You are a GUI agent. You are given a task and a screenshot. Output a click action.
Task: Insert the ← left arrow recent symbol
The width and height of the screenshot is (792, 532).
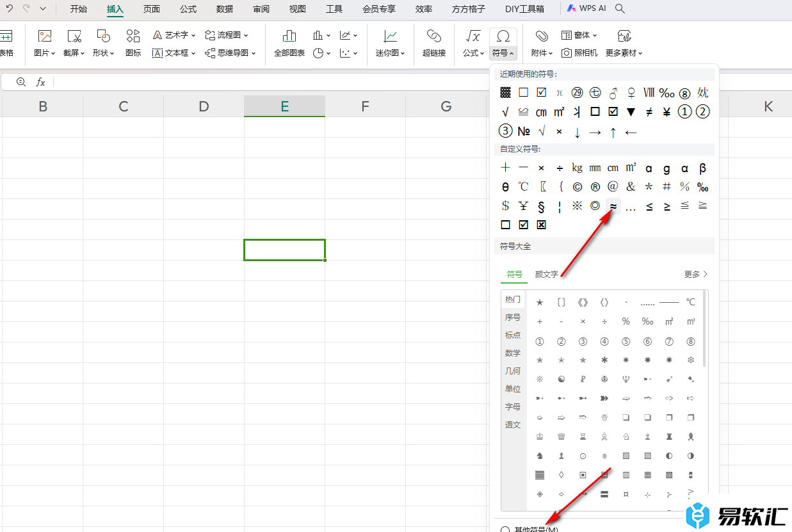(631, 132)
